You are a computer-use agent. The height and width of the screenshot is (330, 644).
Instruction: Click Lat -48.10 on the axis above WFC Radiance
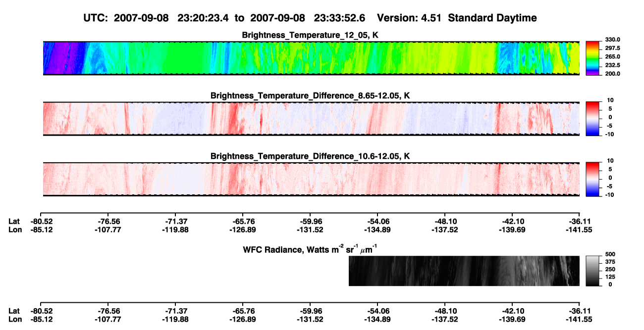(445, 222)
